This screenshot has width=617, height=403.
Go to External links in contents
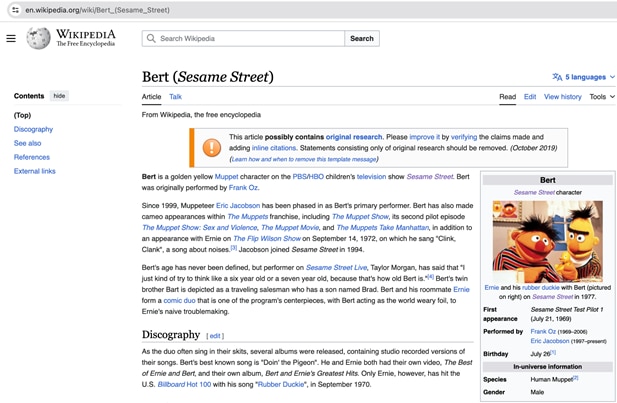click(x=35, y=171)
